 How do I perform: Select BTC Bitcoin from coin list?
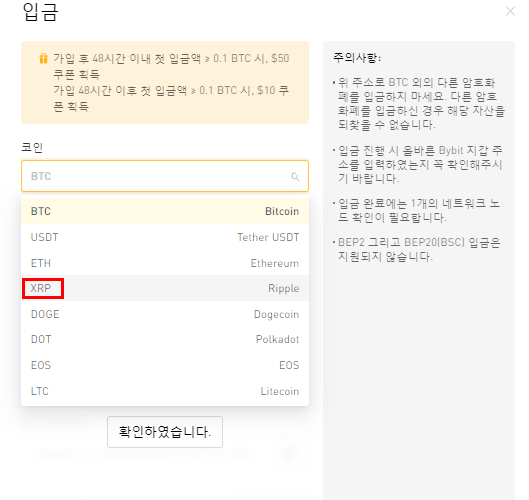click(x=165, y=211)
